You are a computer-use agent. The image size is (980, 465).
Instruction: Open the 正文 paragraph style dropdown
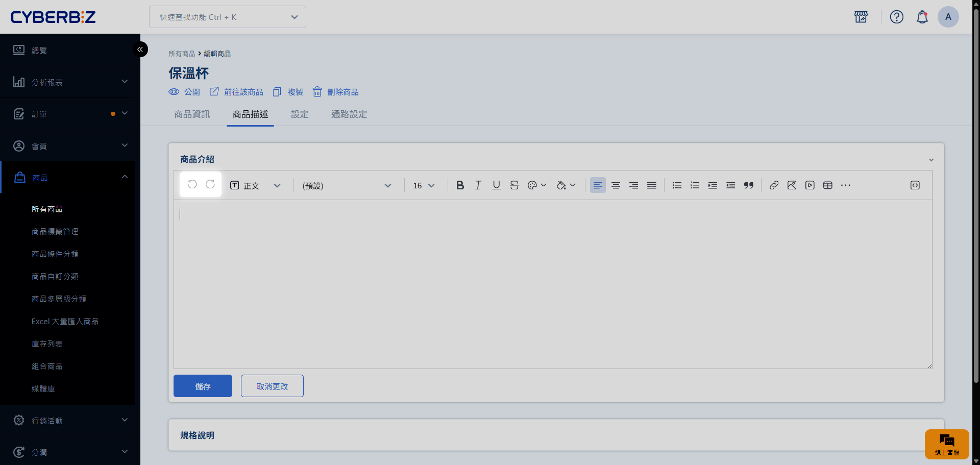point(255,186)
